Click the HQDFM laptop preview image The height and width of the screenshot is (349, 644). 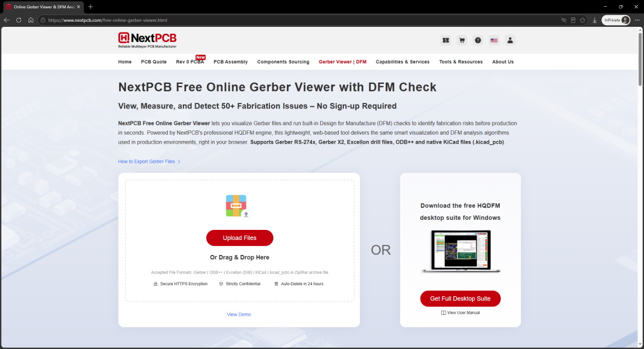click(x=461, y=252)
